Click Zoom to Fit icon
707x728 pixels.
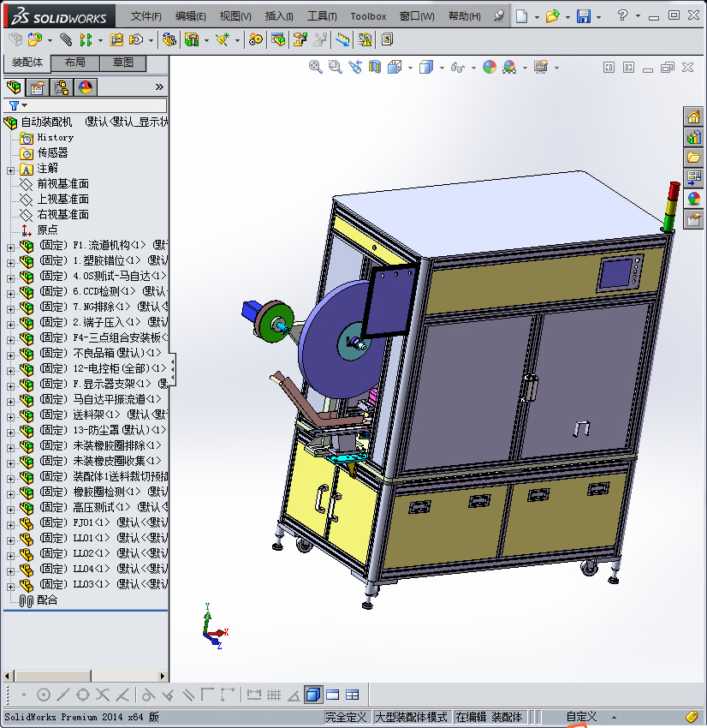316,68
